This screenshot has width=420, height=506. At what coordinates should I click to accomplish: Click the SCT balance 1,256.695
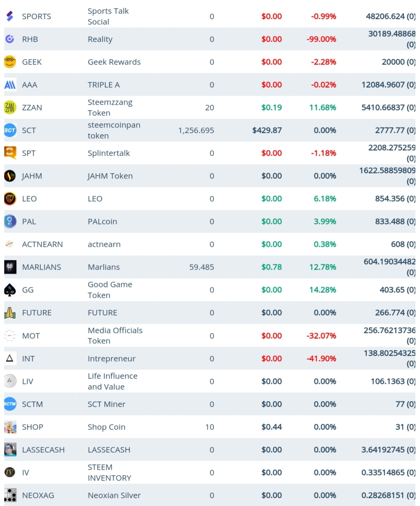(196, 130)
